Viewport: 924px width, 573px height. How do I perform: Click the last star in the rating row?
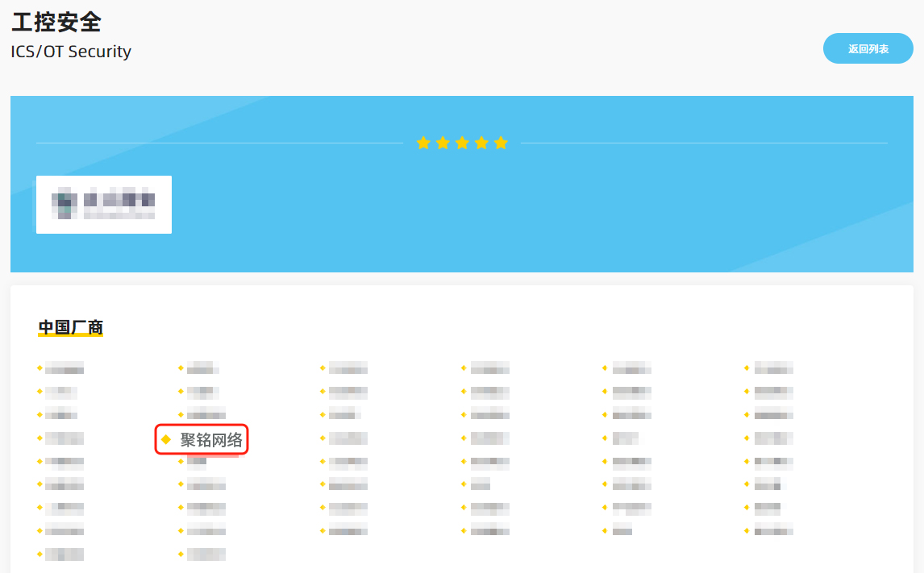(x=501, y=143)
